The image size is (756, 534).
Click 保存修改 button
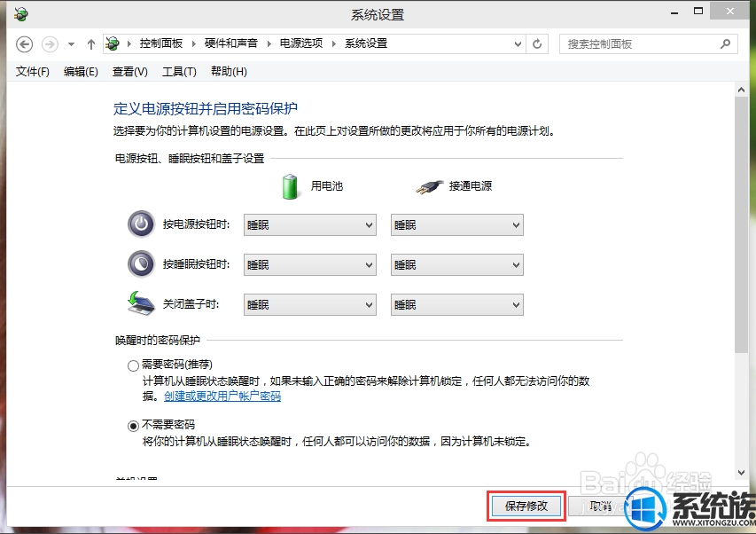tap(526, 506)
